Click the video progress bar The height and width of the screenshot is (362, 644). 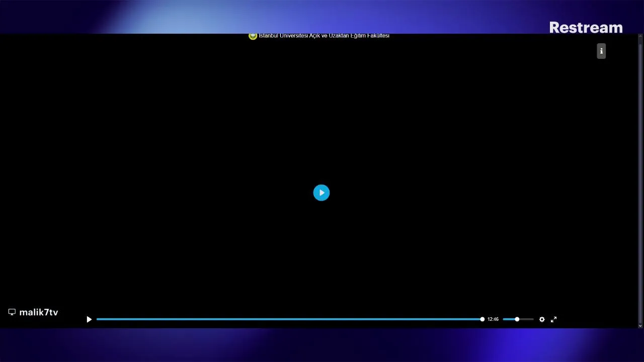[289, 319]
